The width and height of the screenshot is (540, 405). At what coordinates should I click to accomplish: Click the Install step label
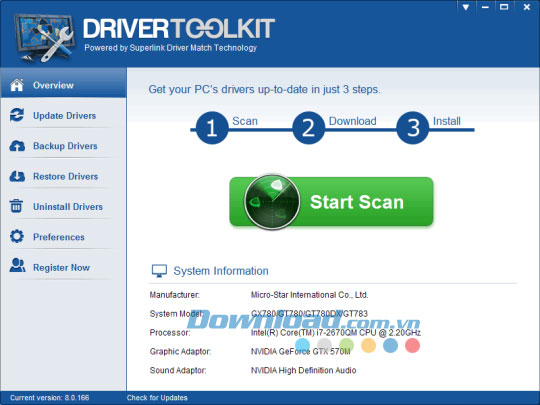click(x=447, y=121)
